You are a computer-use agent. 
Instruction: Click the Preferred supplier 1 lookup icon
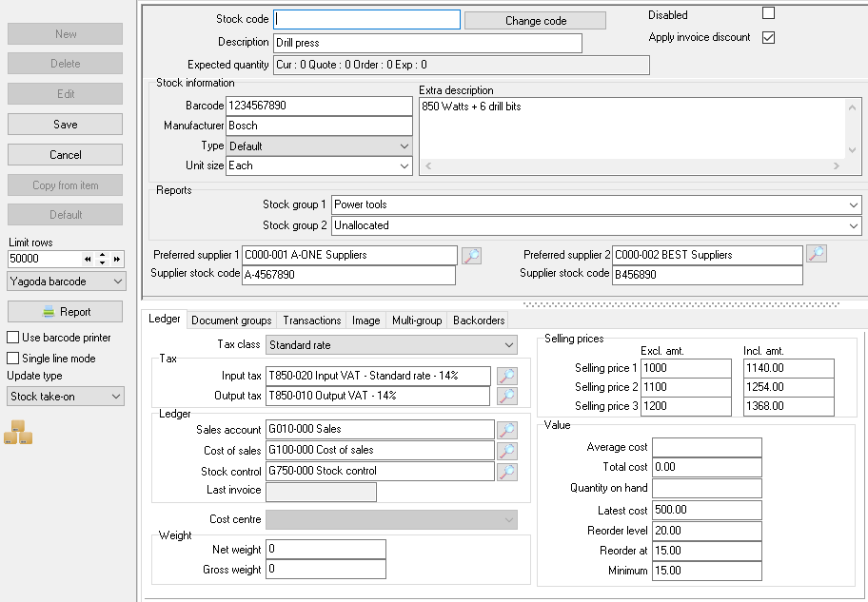coord(471,255)
